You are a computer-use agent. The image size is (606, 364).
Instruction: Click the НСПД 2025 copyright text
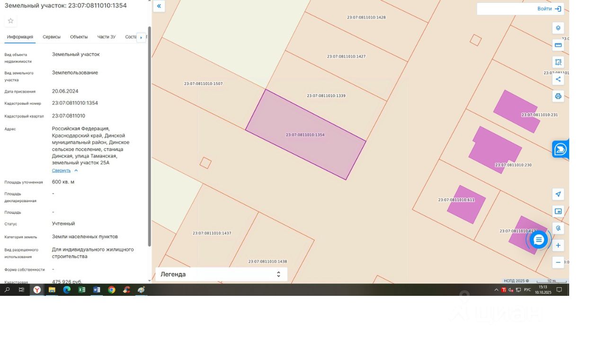pos(517,281)
